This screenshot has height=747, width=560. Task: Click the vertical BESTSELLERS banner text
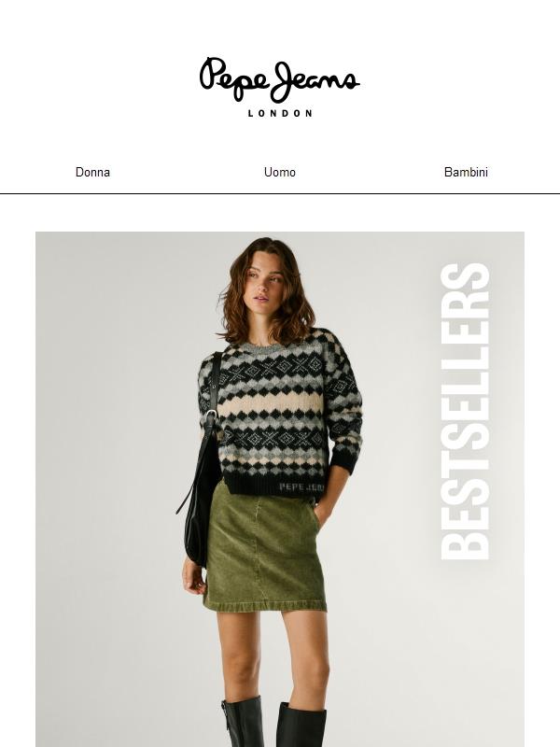pyautogui.click(x=465, y=412)
